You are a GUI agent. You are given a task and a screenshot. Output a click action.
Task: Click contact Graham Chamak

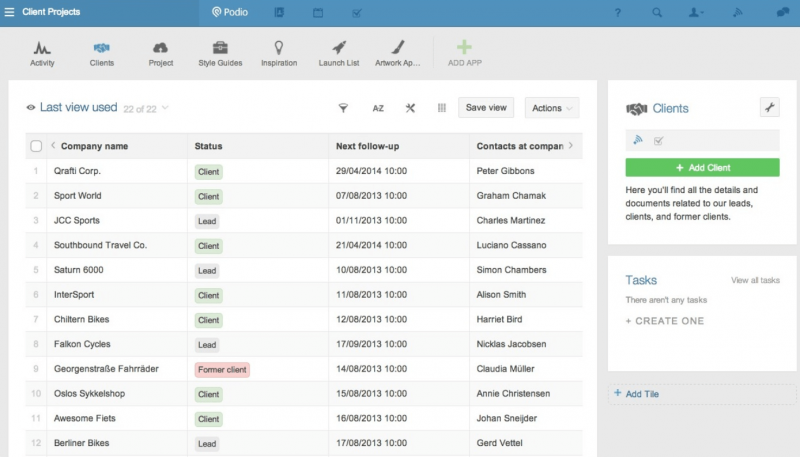click(511, 195)
